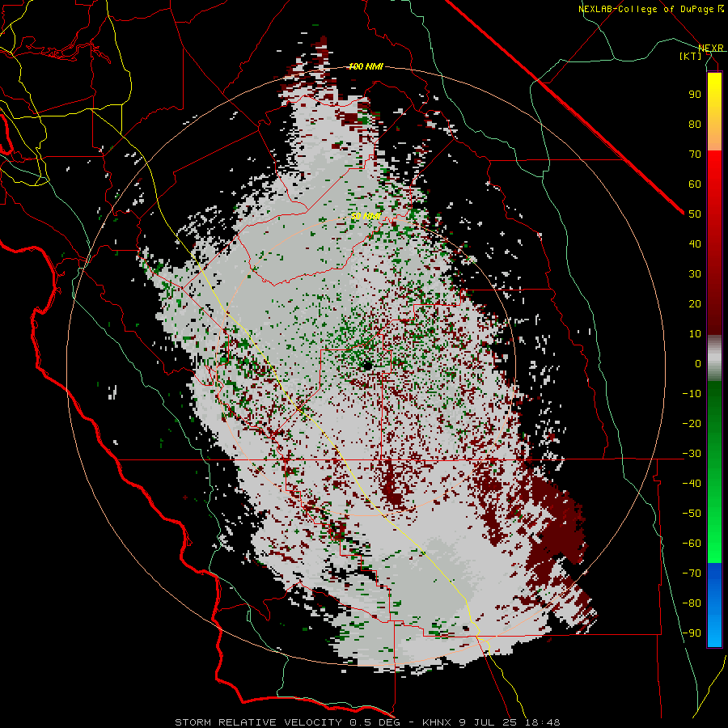Click the -80 value on velocity scale
728x728 pixels.
692,603
